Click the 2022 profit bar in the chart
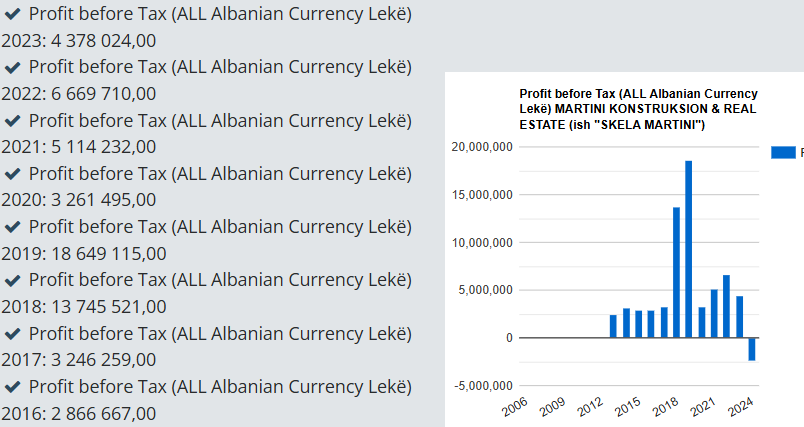This screenshot has height=427, width=804. (x=727, y=306)
